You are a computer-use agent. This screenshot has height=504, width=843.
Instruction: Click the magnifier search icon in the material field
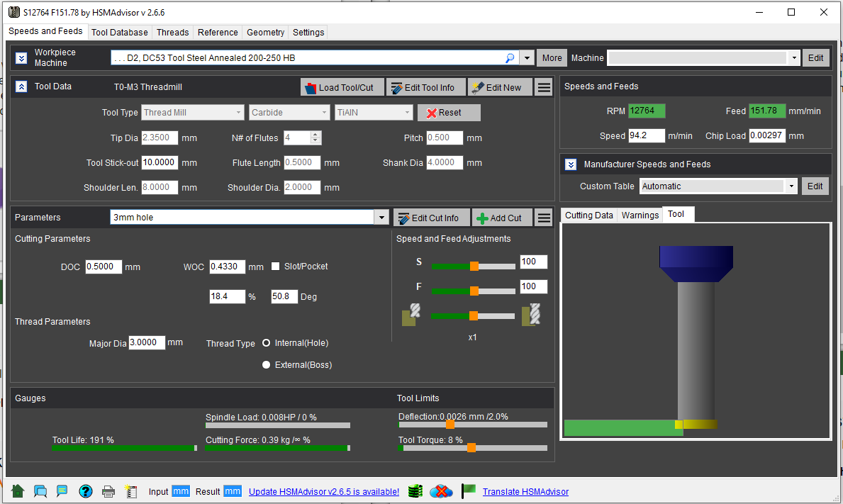click(510, 58)
